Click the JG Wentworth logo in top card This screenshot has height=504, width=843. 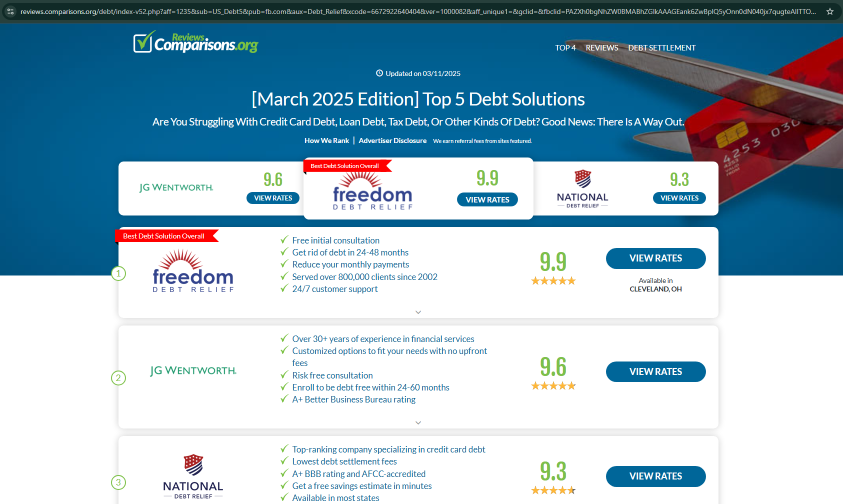point(176,187)
